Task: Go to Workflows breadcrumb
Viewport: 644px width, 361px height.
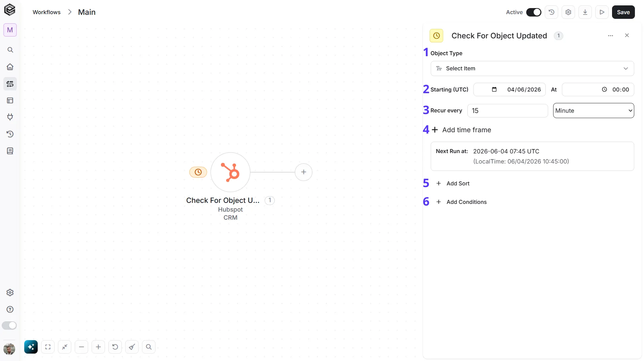Action: click(x=46, y=12)
